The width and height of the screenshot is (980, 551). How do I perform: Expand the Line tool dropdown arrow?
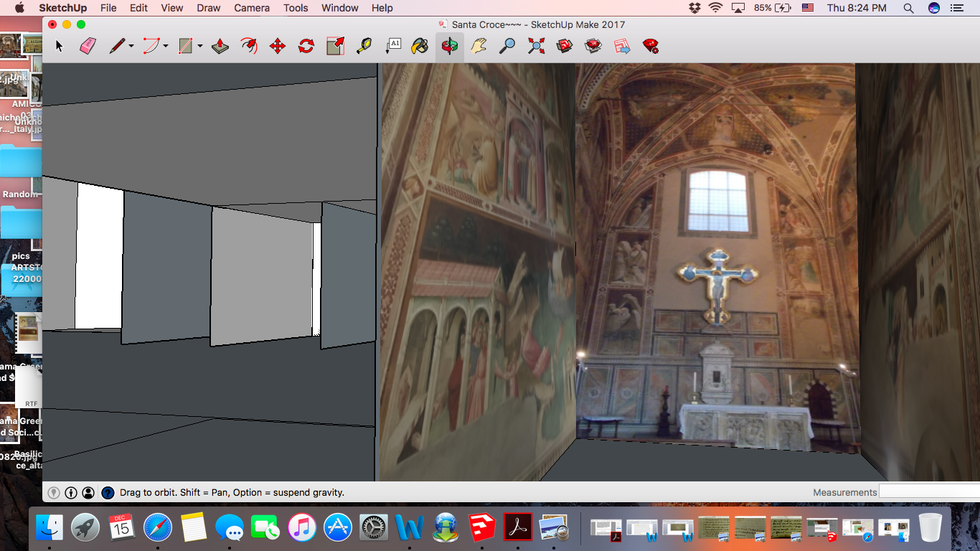[131, 47]
